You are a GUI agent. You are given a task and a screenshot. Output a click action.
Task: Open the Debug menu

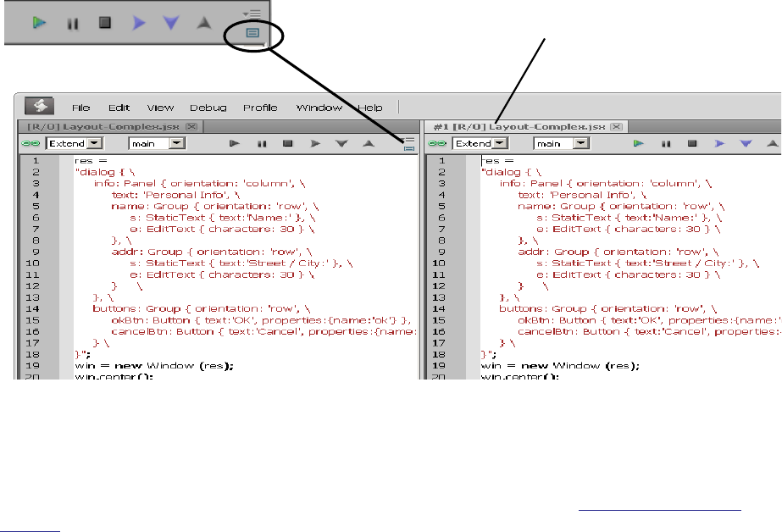[208, 108]
